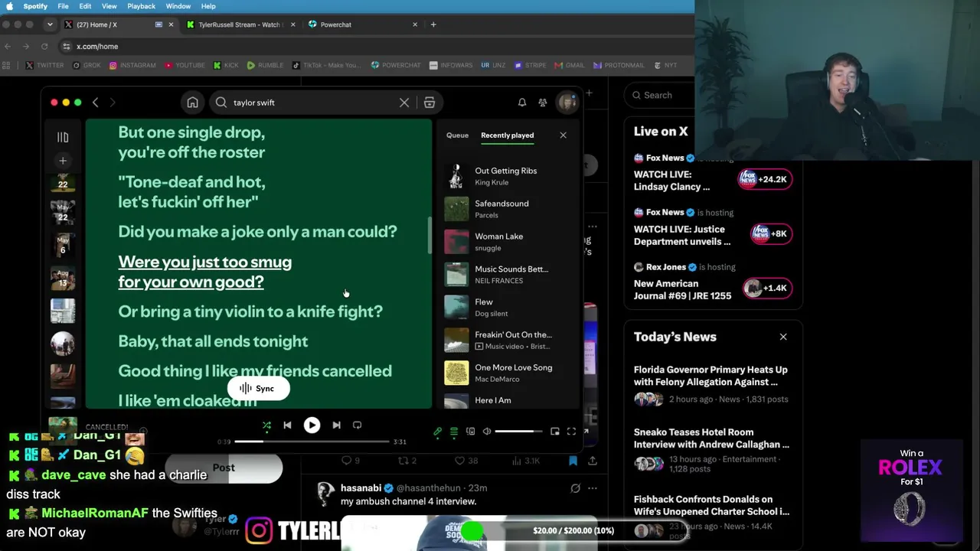Open the STRIPE bookmark
The width and height of the screenshot is (980, 551).
point(531,66)
